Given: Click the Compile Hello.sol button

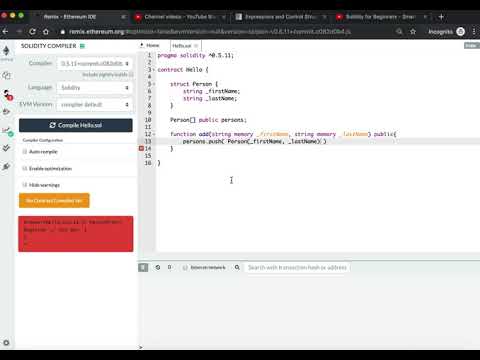Looking at the screenshot, I should (x=76, y=125).
